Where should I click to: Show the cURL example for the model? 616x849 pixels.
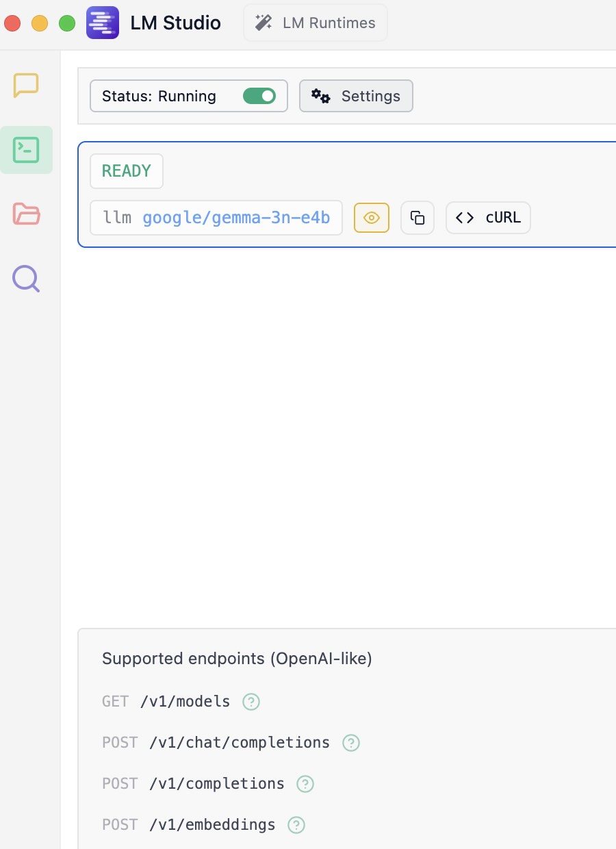click(x=488, y=217)
